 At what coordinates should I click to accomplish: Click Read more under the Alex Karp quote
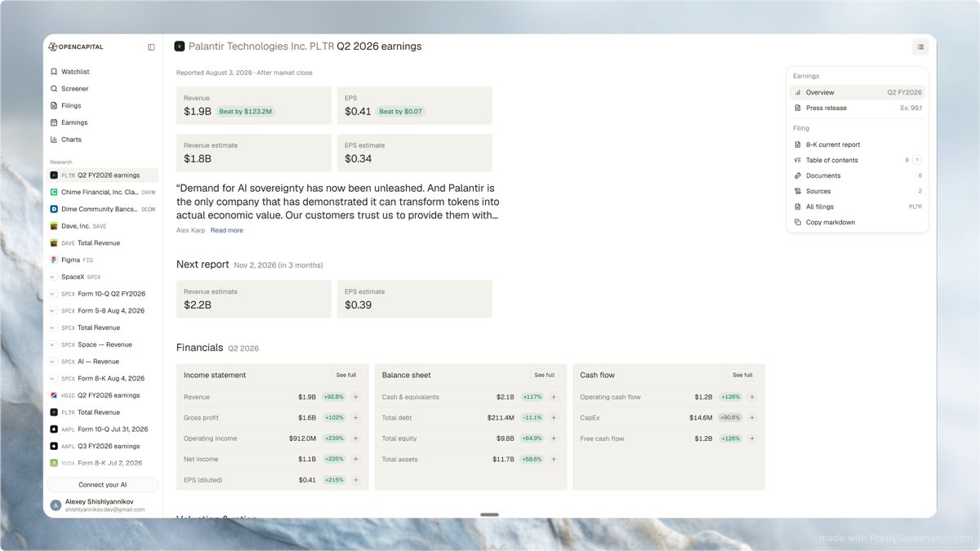pyautogui.click(x=226, y=230)
